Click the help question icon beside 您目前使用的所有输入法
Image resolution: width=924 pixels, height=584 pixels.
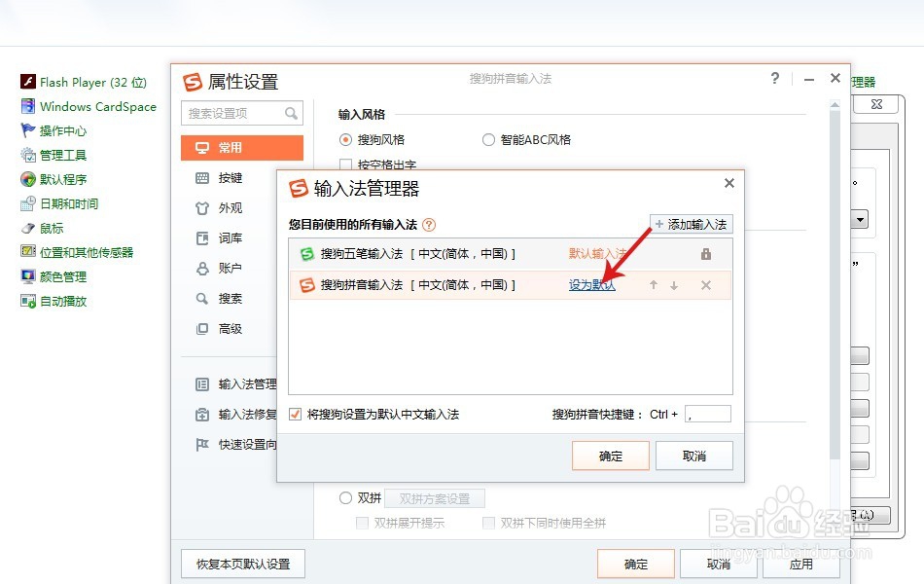pyautogui.click(x=429, y=225)
